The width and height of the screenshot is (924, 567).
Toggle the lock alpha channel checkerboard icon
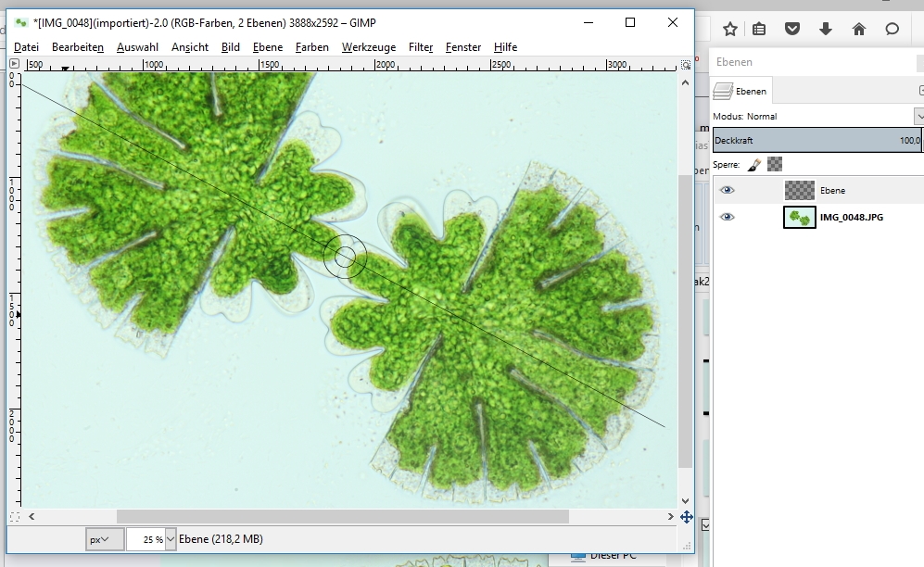click(x=775, y=164)
